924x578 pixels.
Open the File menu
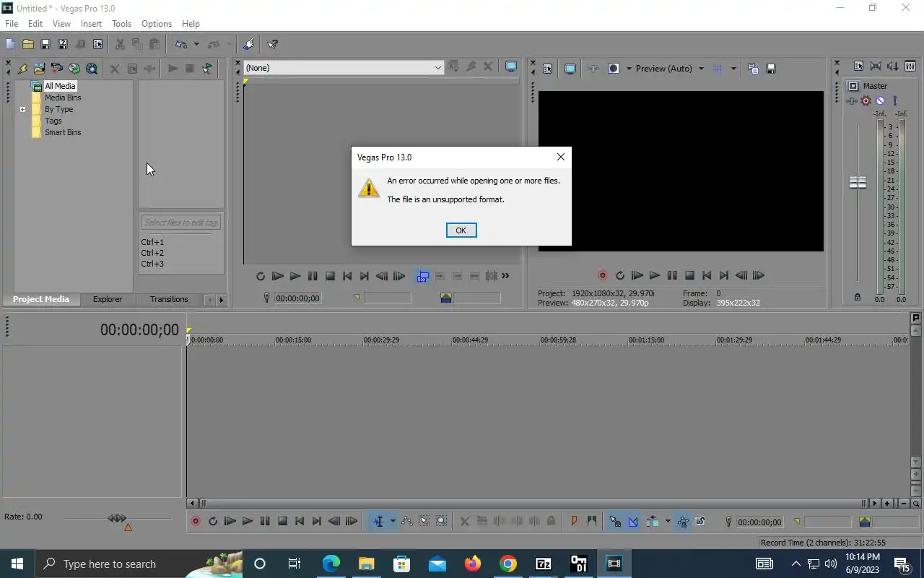click(12, 24)
